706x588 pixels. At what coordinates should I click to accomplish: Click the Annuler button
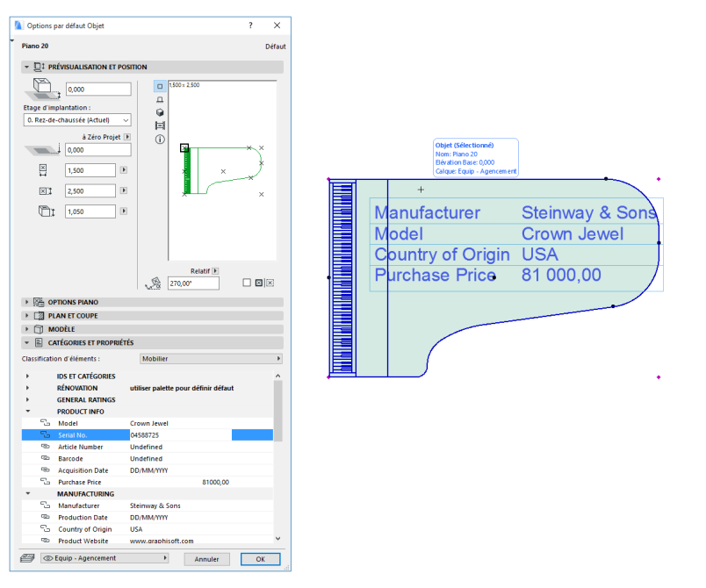[x=206, y=559]
